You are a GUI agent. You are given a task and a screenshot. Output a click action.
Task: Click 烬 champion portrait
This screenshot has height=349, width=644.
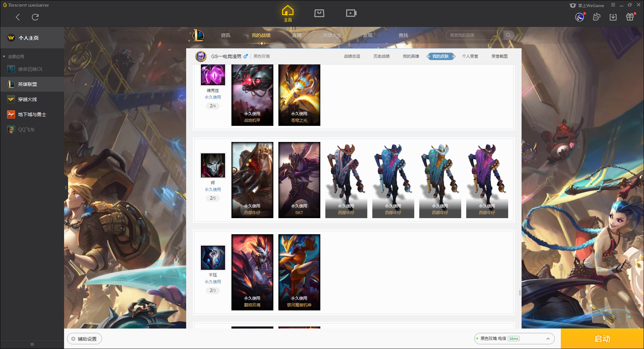213,165
